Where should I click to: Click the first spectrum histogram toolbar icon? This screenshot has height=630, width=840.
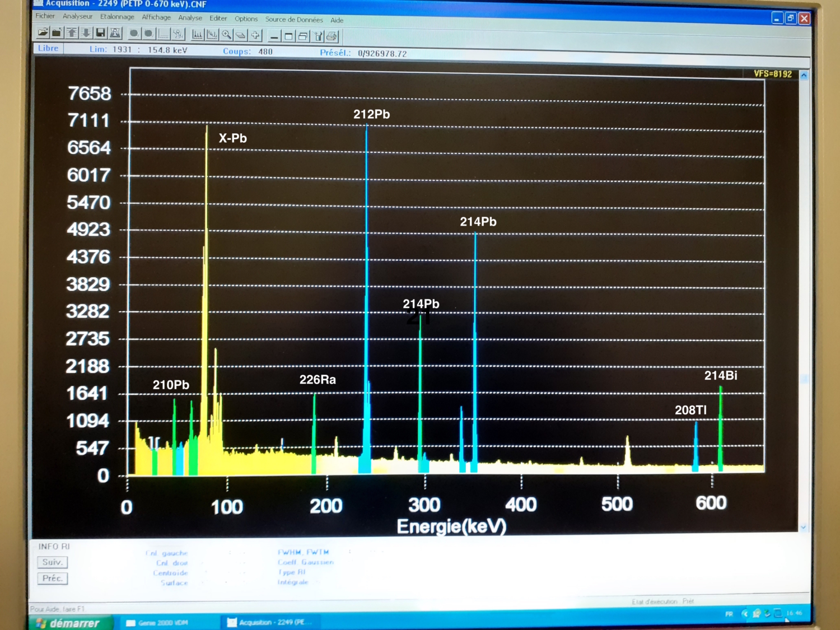click(197, 35)
